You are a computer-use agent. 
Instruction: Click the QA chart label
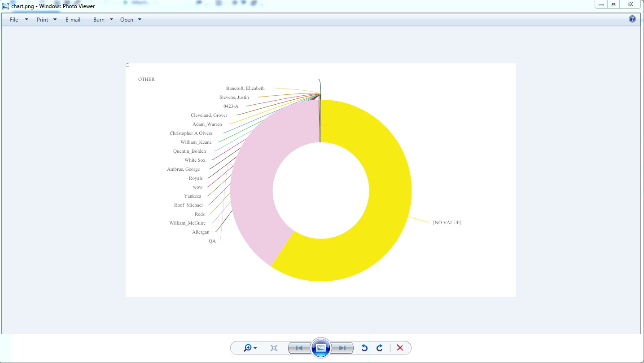click(x=212, y=241)
